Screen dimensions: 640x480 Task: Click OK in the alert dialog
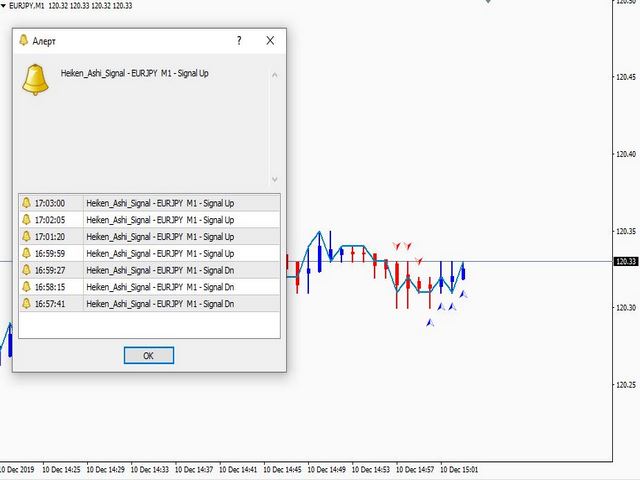tap(149, 356)
